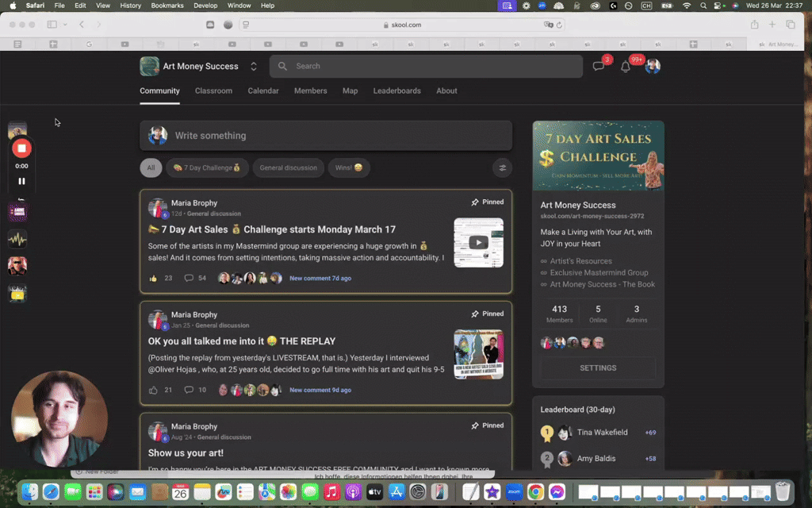Open the post filter options icon
812x508 pixels.
click(x=502, y=168)
